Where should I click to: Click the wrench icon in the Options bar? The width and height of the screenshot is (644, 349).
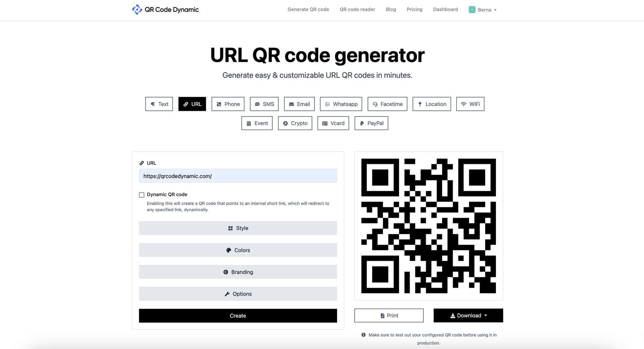tap(227, 294)
